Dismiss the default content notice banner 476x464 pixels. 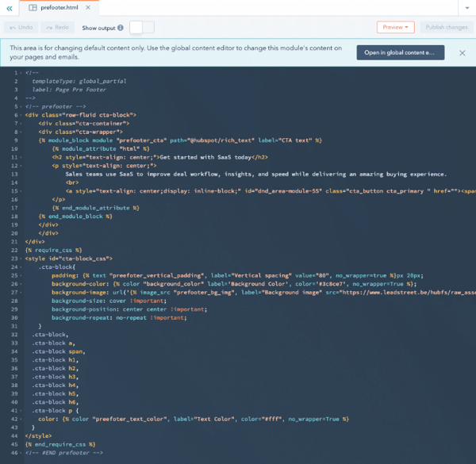coord(462,53)
